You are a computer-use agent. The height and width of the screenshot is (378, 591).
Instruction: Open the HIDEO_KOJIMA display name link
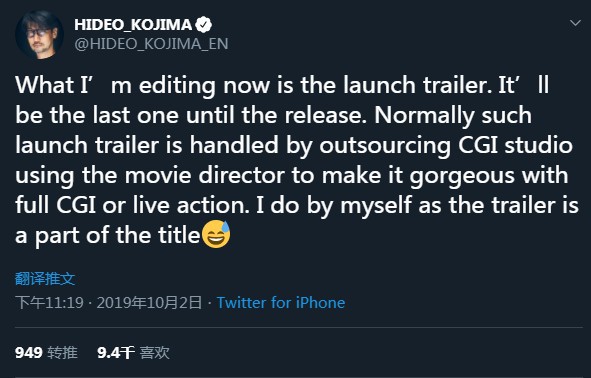pyautogui.click(x=133, y=25)
